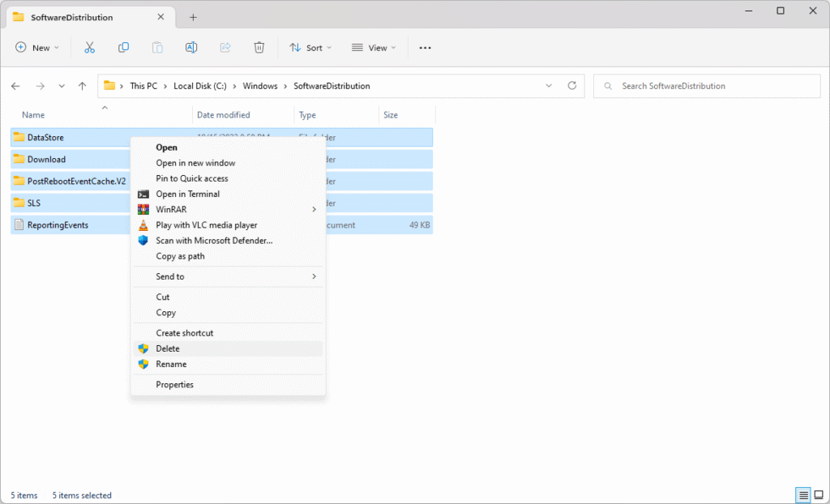Click the Copy icon in toolbar
Image resolution: width=830 pixels, height=504 pixels.
pyautogui.click(x=123, y=48)
